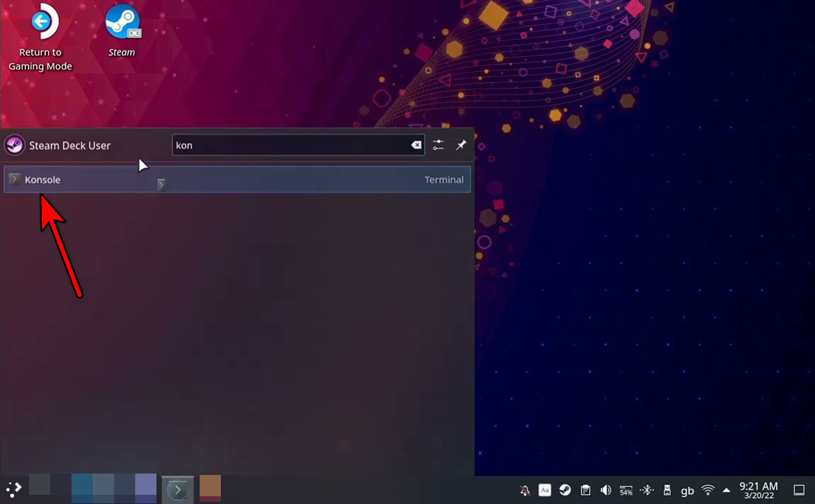
Task: Open the 9:21 AM clock calendar
Action: pos(759,490)
